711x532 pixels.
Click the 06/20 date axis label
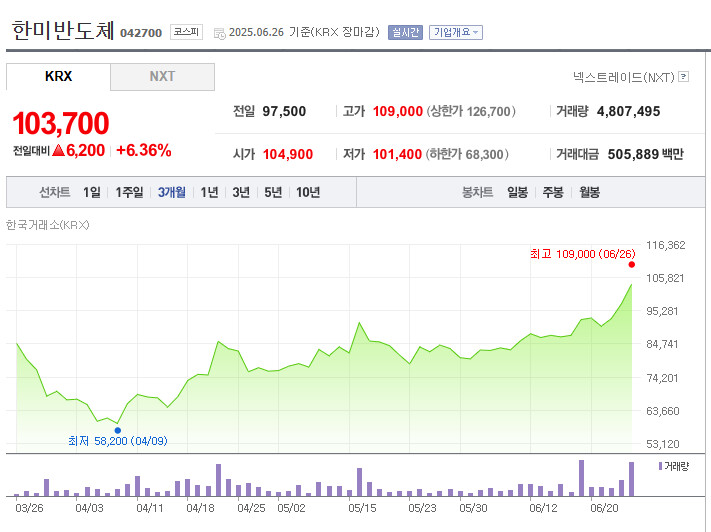point(604,508)
